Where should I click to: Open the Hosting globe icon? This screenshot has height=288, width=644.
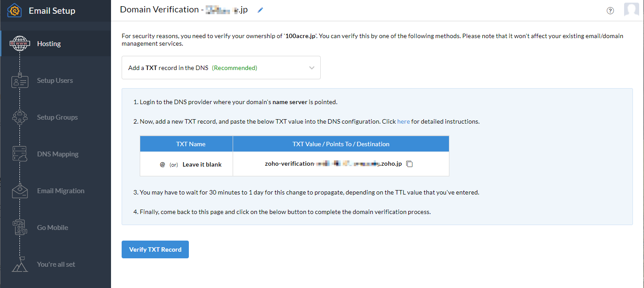point(20,43)
